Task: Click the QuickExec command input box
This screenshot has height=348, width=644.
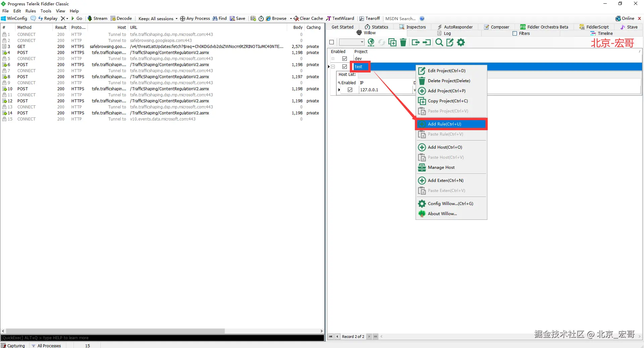Action: 162,338
